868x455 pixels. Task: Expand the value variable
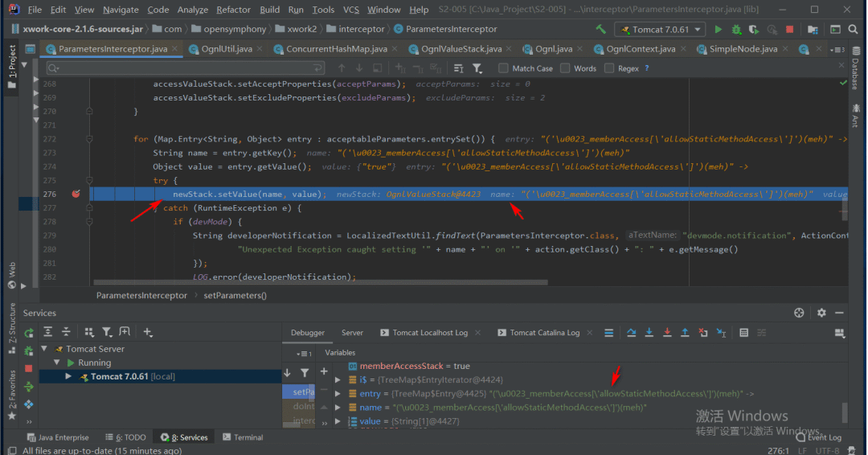[338, 421]
